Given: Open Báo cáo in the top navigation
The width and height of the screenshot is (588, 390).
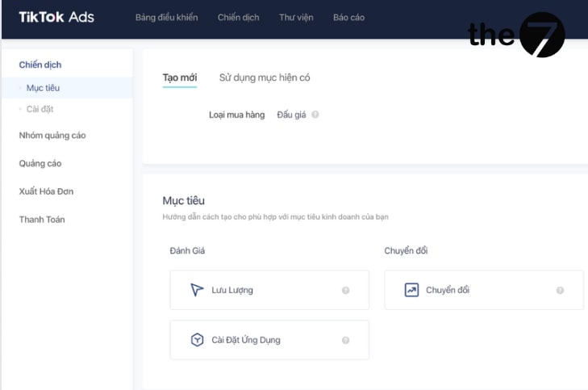Looking at the screenshot, I should (348, 17).
